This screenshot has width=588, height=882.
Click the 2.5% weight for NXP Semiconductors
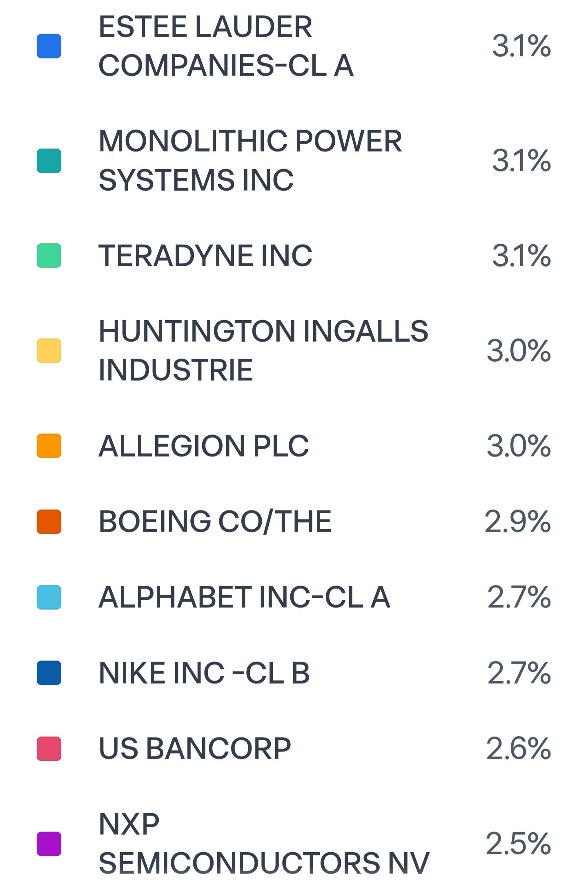(x=518, y=844)
